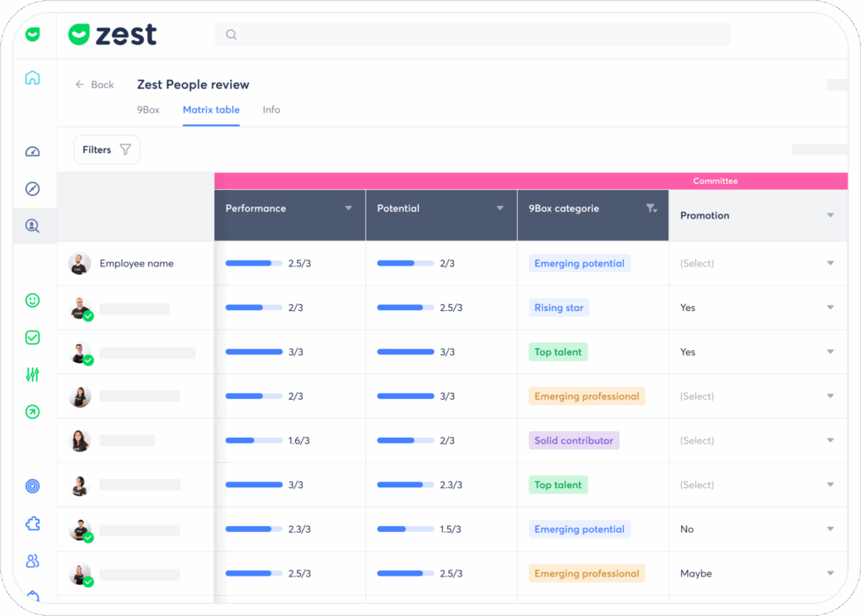Click the Zest brand logo at top
The image size is (861, 616).
pyautogui.click(x=113, y=34)
